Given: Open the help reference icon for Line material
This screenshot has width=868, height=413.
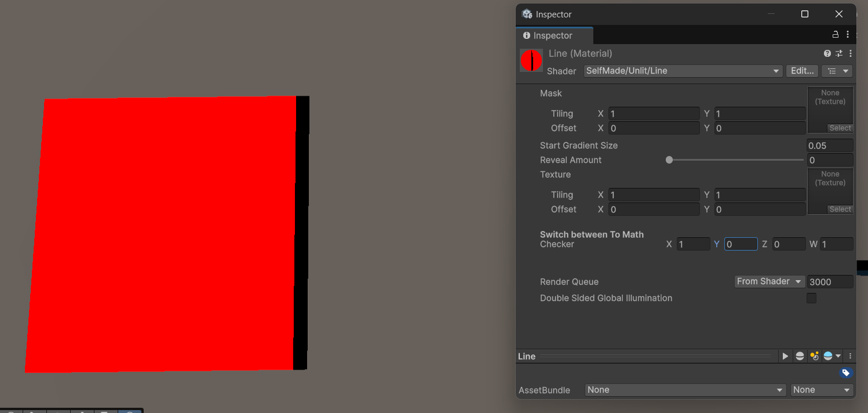Looking at the screenshot, I should click(827, 53).
